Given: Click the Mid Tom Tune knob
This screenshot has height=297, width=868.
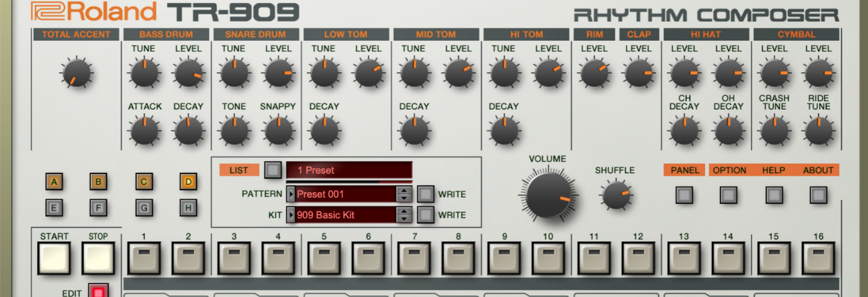Looking at the screenshot, I should [x=414, y=73].
